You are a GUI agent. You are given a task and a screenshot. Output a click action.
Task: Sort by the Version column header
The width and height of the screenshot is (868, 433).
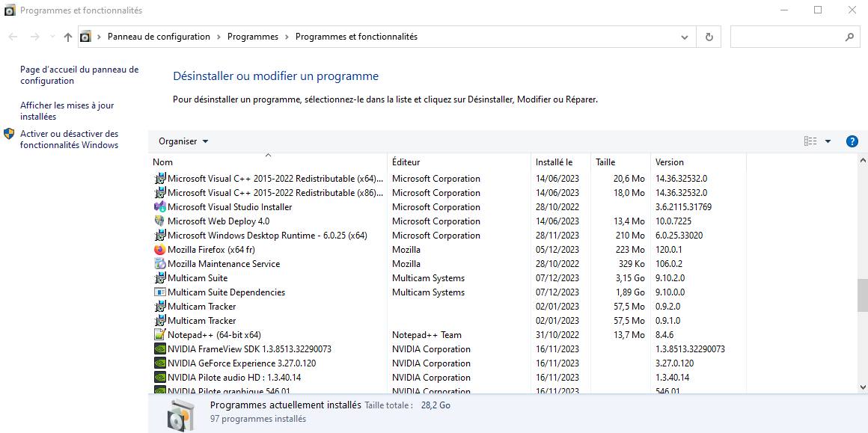point(698,162)
